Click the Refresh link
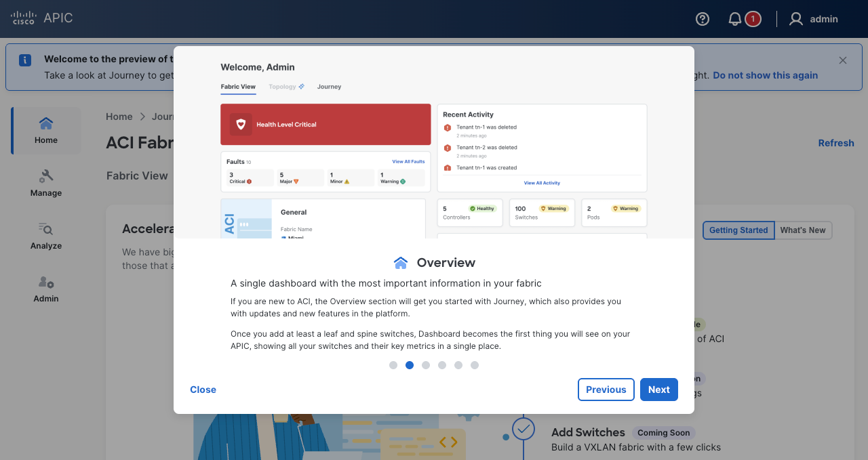 point(835,143)
